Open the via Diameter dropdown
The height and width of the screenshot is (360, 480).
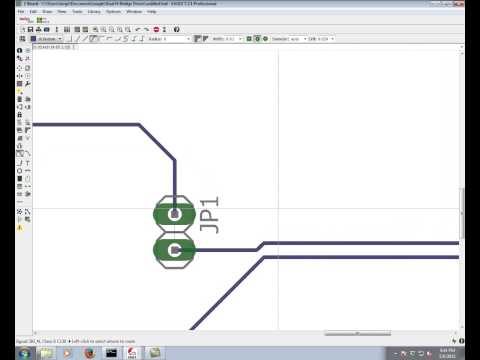pyautogui.click(x=298, y=39)
